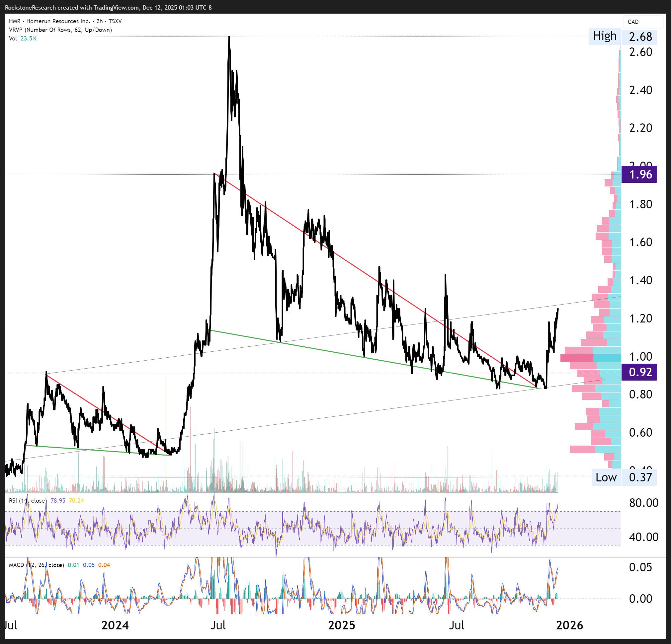This screenshot has width=671, height=644.
Task: Click the highlighted volume profile bar near 1.00
Action: pyautogui.click(x=590, y=358)
